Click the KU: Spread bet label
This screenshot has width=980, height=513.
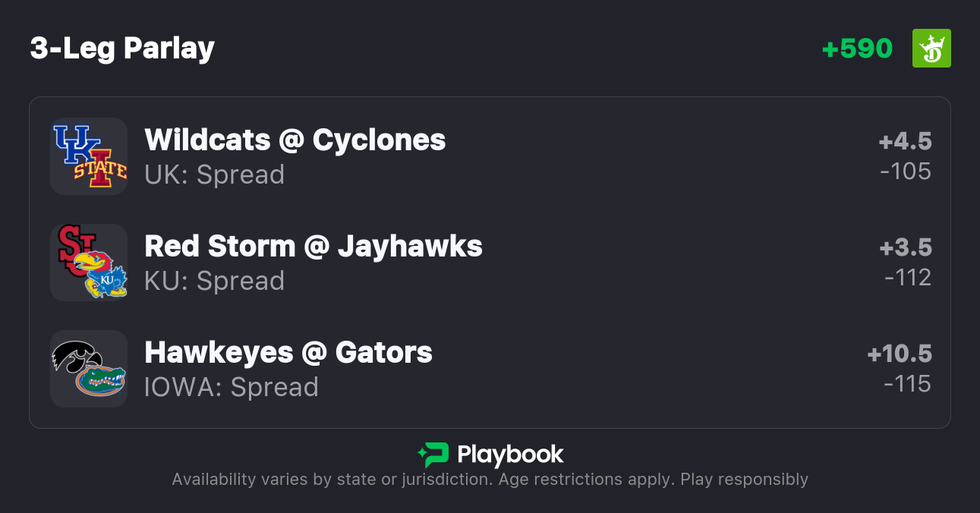(x=215, y=281)
